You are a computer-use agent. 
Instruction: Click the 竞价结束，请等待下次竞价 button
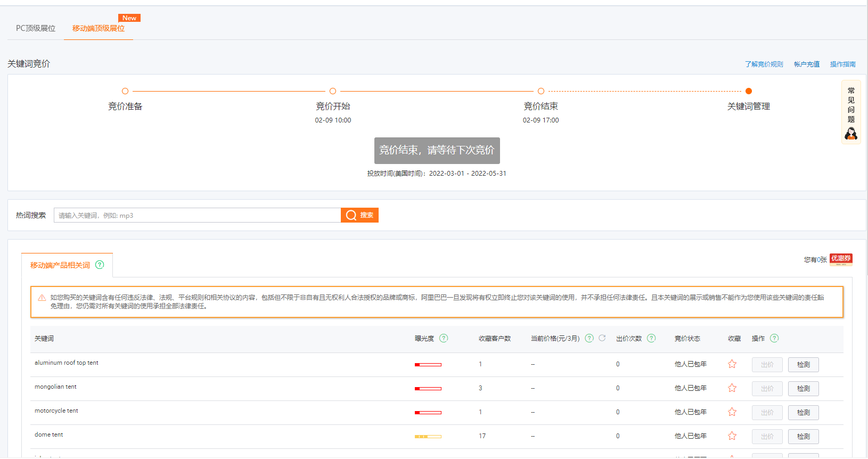(x=437, y=151)
